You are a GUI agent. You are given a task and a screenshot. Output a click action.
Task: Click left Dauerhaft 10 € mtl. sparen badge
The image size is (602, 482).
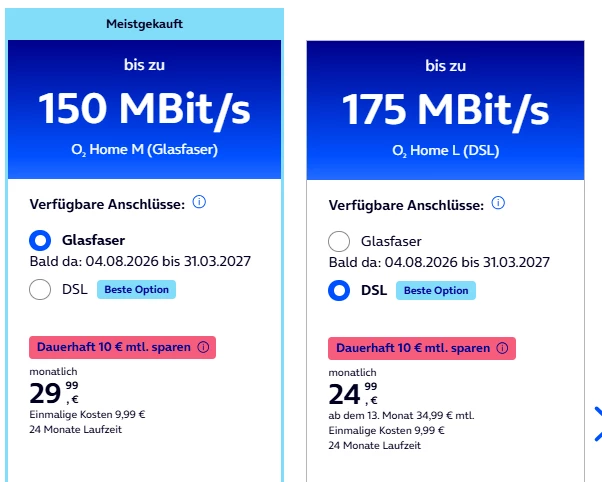coord(122,348)
